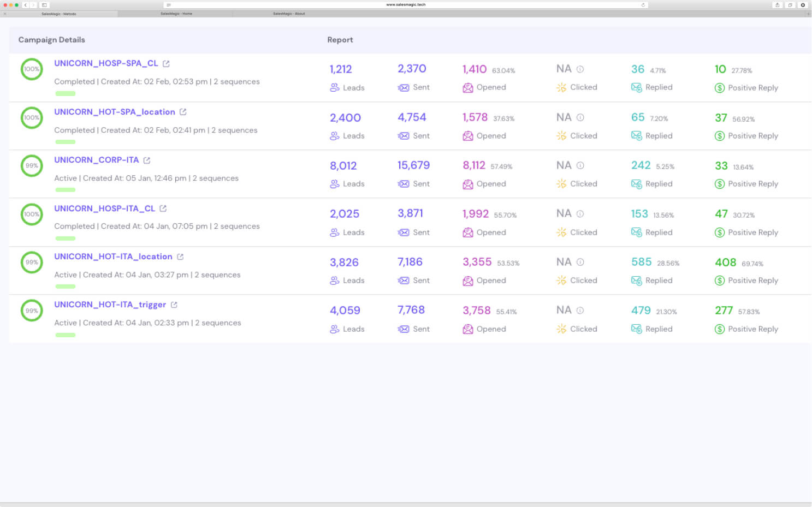This screenshot has height=507, width=812.
Task: Click the NA info icon in UNICORN_CORP-ITA row
Action: 580,165
